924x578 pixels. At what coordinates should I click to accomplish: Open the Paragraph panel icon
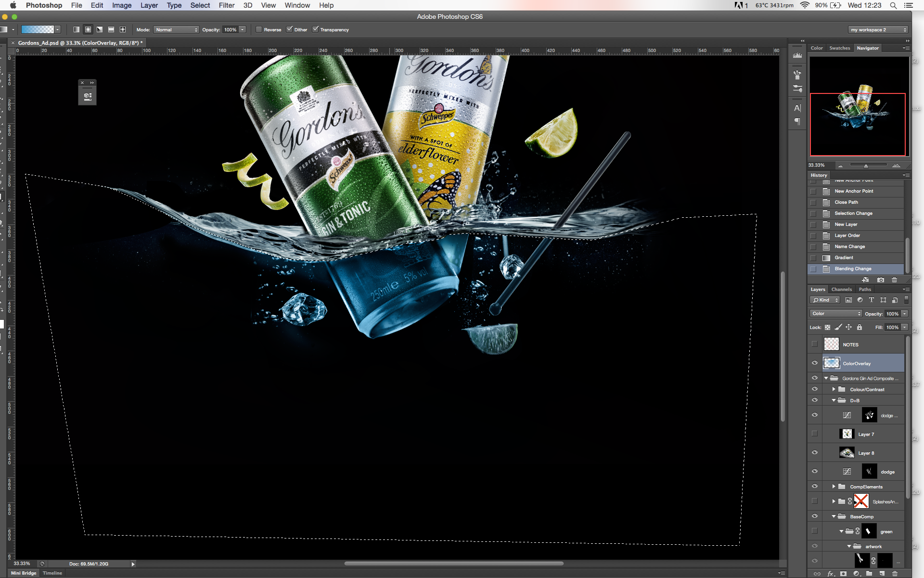point(797,122)
